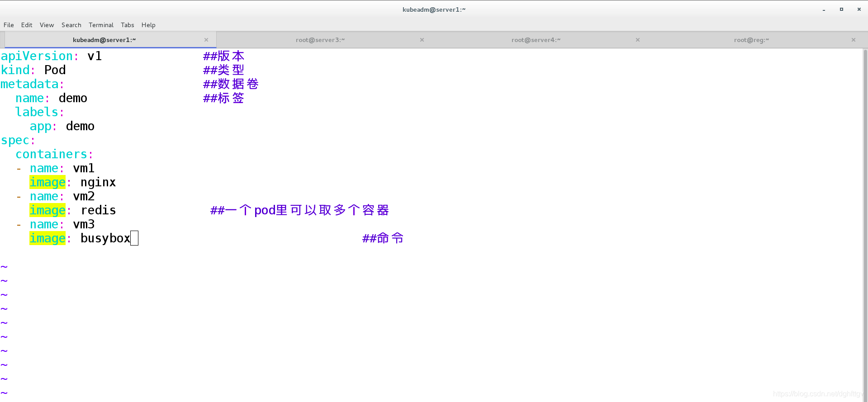Close the root@server3 tab
868x402 pixels.
pyautogui.click(x=422, y=40)
